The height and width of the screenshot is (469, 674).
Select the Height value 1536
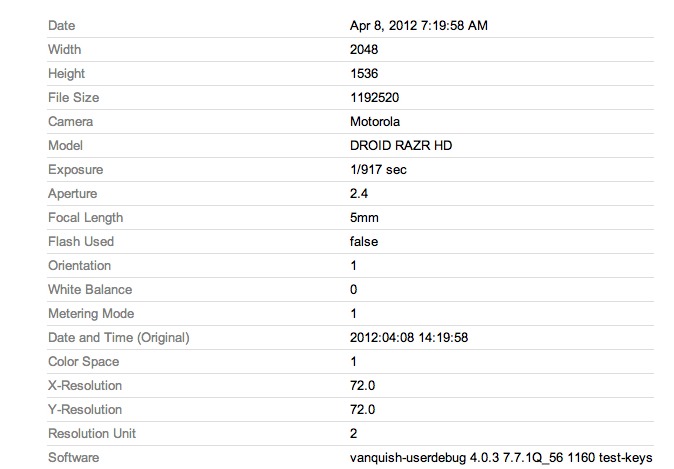click(362, 73)
